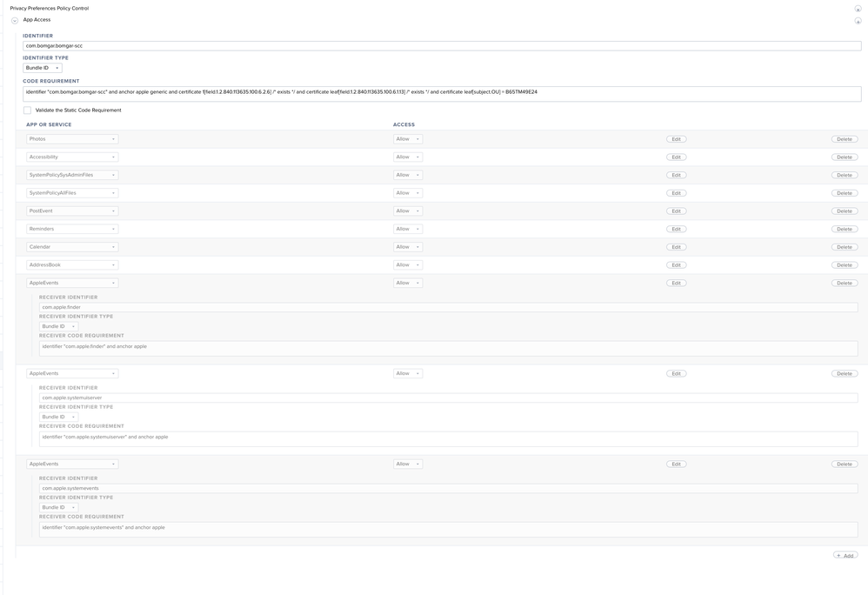
Task: Open Receiver Identifier Type dropdown for com.apple.finder
Action: point(58,326)
